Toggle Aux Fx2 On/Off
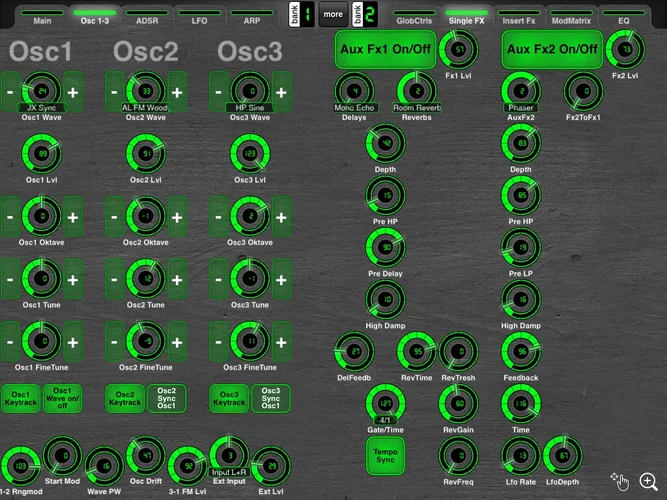667x500 pixels. click(x=552, y=49)
